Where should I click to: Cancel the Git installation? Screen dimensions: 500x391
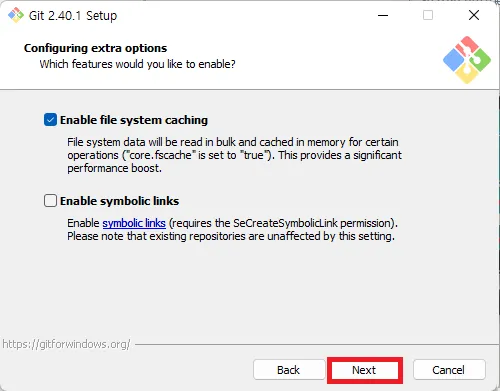coord(449,370)
